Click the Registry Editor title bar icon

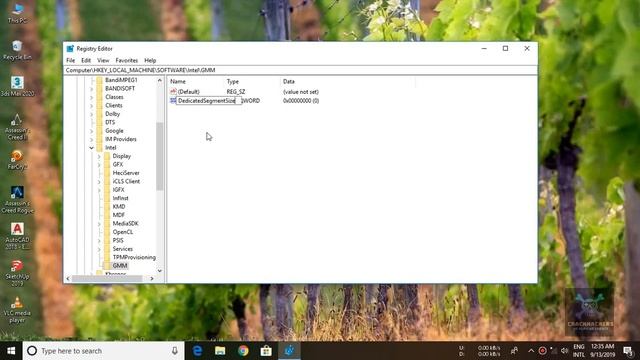point(70,49)
